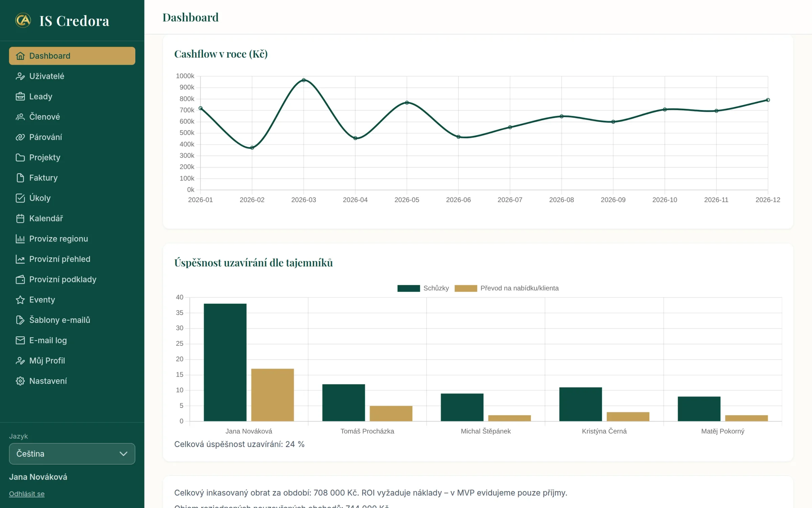
Task: Go to E-mail log page
Action: click(72, 340)
